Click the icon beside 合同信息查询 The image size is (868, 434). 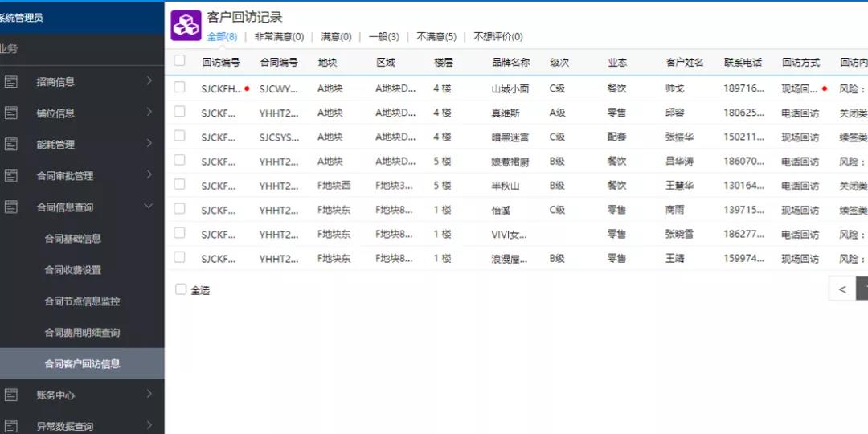point(10,207)
